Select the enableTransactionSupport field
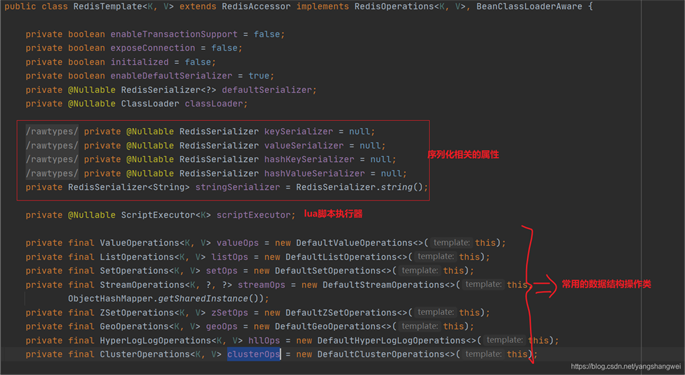The width and height of the screenshot is (685, 375). tap(174, 34)
